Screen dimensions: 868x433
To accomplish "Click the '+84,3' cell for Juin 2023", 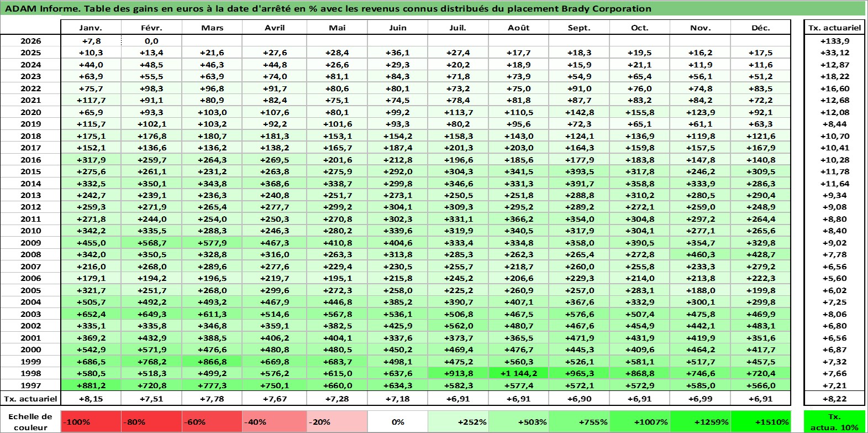I will pyautogui.click(x=398, y=76).
